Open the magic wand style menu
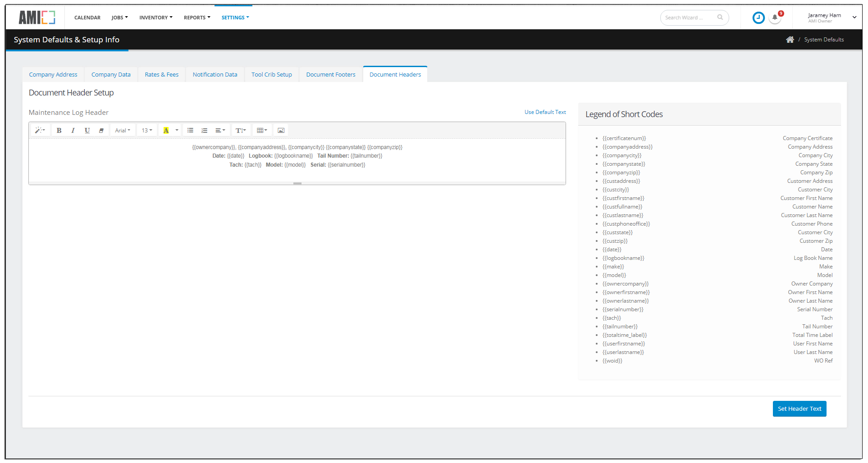The image size is (868, 463). click(x=40, y=131)
